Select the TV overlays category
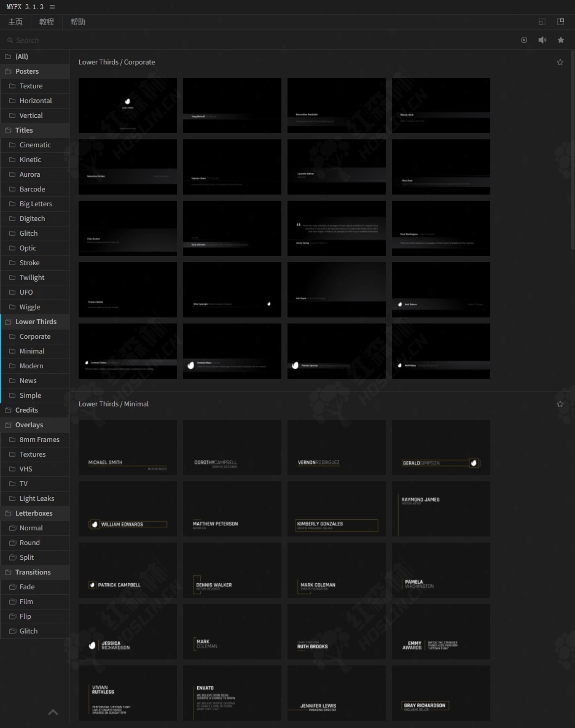 point(35,484)
